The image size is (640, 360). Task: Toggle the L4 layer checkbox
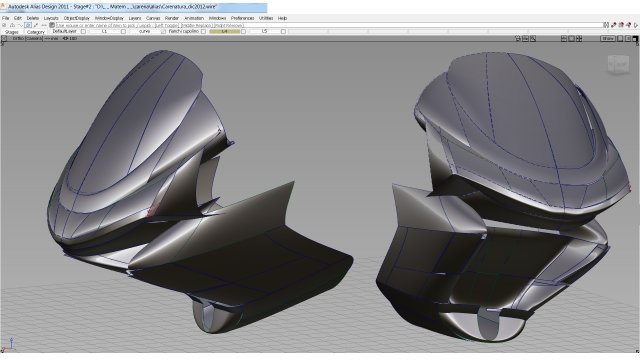pyautogui.click(x=243, y=31)
